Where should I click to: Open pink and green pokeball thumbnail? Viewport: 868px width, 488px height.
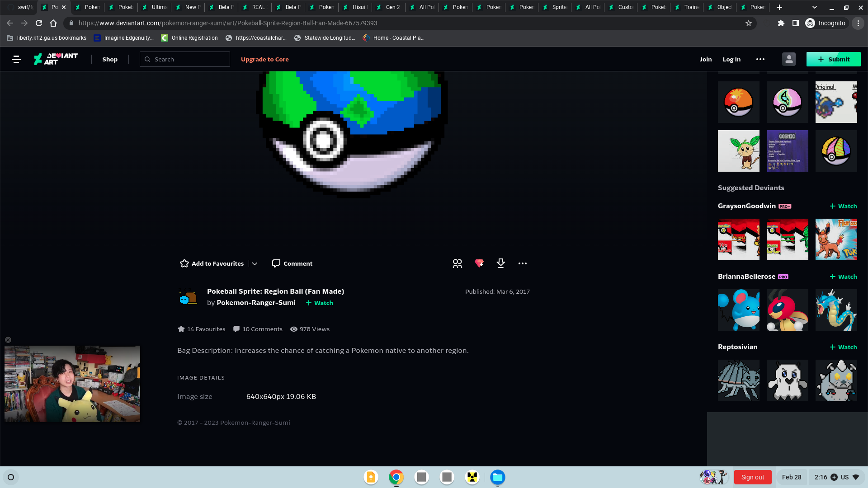[x=788, y=102]
